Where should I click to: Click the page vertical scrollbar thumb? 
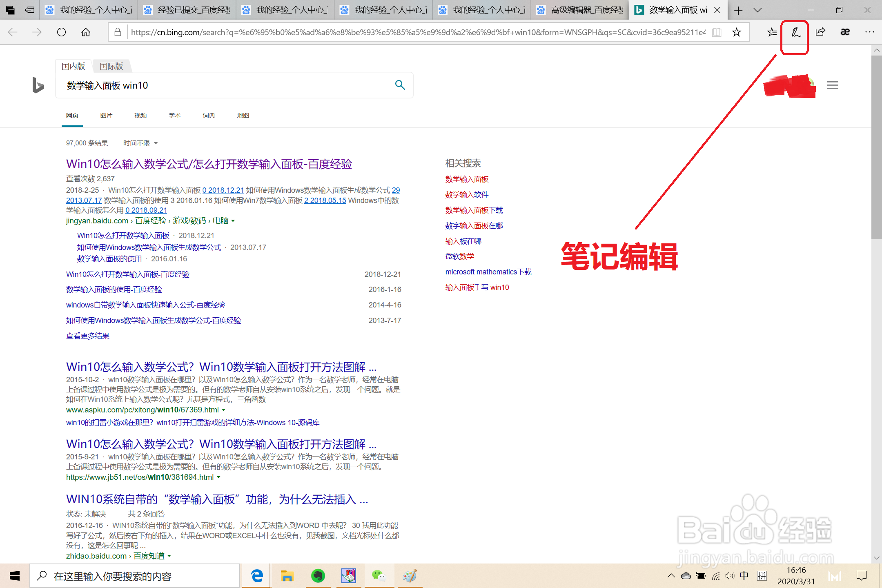pyautogui.click(x=876, y=147)
